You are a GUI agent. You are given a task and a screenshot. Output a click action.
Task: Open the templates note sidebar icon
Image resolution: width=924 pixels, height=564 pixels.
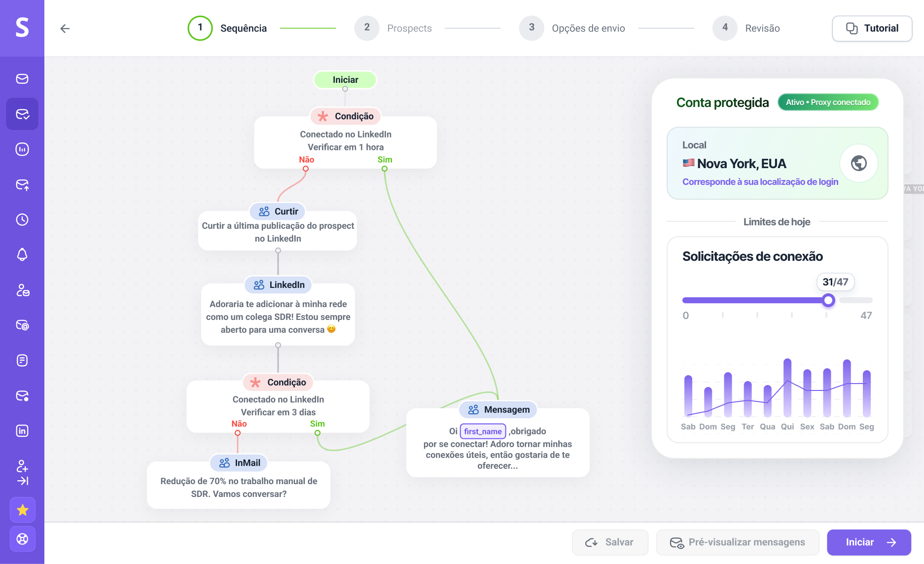click(22, 360)
